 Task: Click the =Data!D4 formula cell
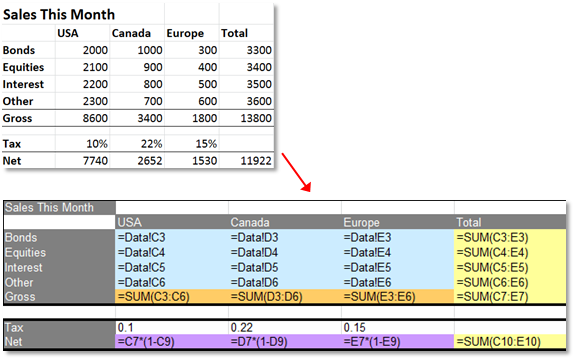click(x=285, y=253)
